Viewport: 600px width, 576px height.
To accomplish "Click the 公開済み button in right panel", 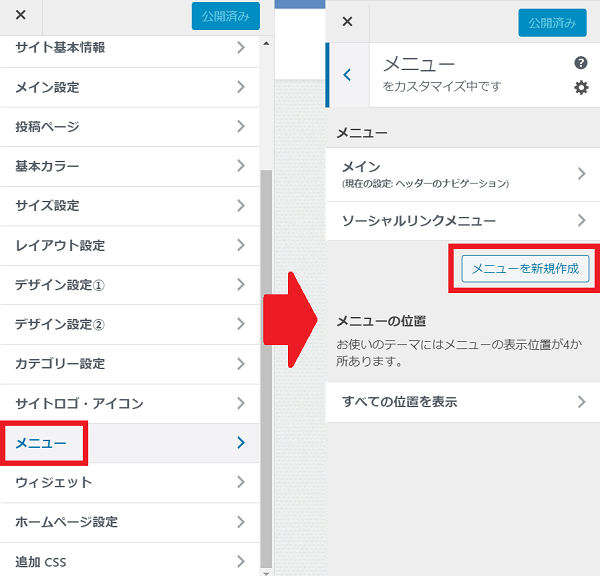I will coord(552,22).
